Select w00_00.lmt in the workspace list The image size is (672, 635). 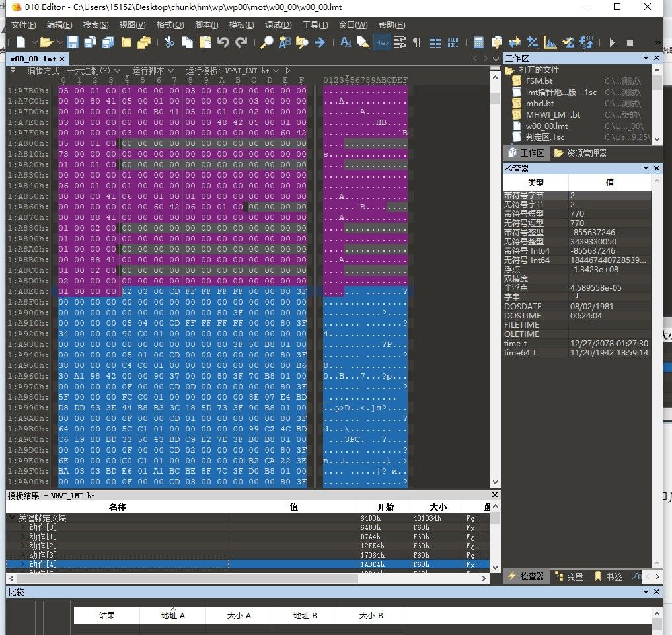tap(546, 126)
